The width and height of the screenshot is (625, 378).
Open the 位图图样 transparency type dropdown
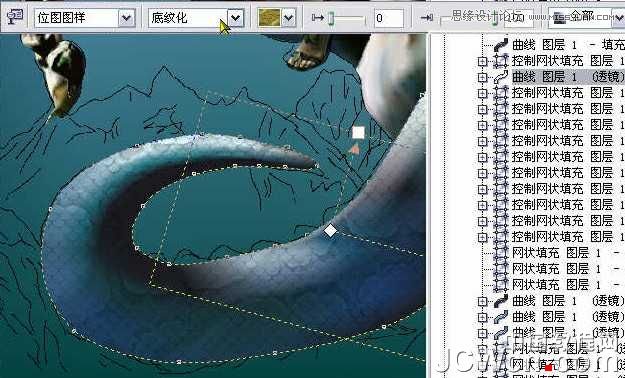126,18
